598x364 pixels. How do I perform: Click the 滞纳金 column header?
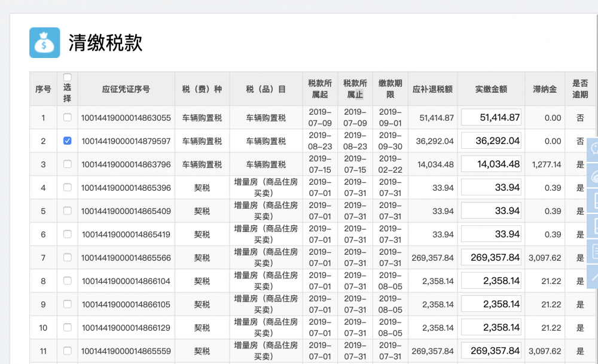tap(544, 89)
